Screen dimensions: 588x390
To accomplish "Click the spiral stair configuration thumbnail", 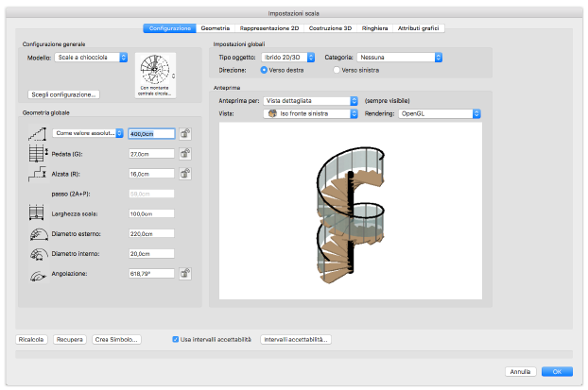I will [154, 75].
